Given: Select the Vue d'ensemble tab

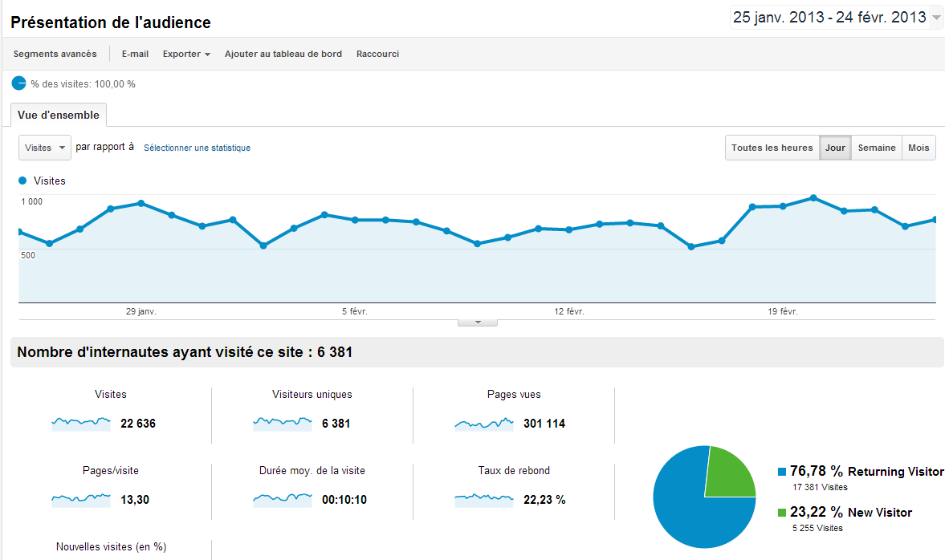Looking at the screenshot, I should [x=59, y=115].
